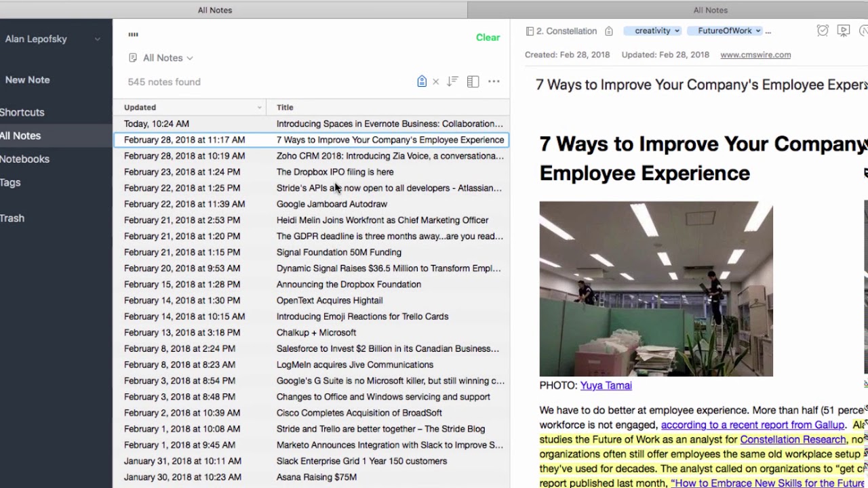This screenshot has width=868, height=488.
Task: Select note 7 Ways to Improve Your Company's
Action: coord(311,140)
